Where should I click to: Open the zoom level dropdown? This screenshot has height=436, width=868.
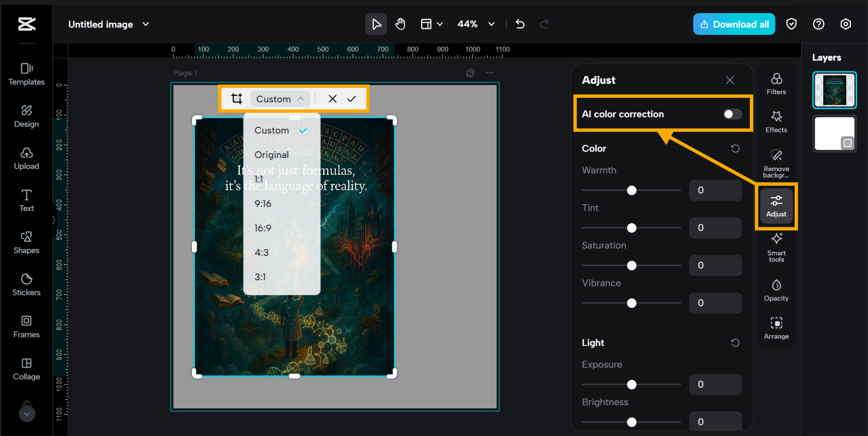491,24
